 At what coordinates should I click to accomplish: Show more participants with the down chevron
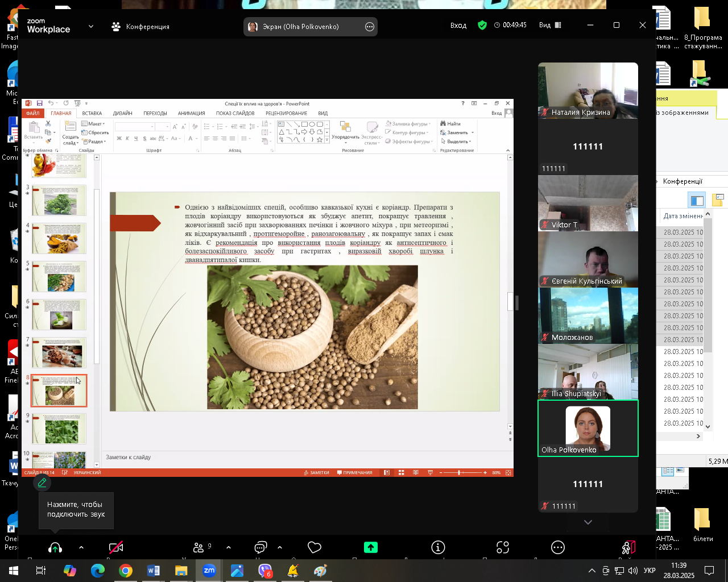pos(588,522)
